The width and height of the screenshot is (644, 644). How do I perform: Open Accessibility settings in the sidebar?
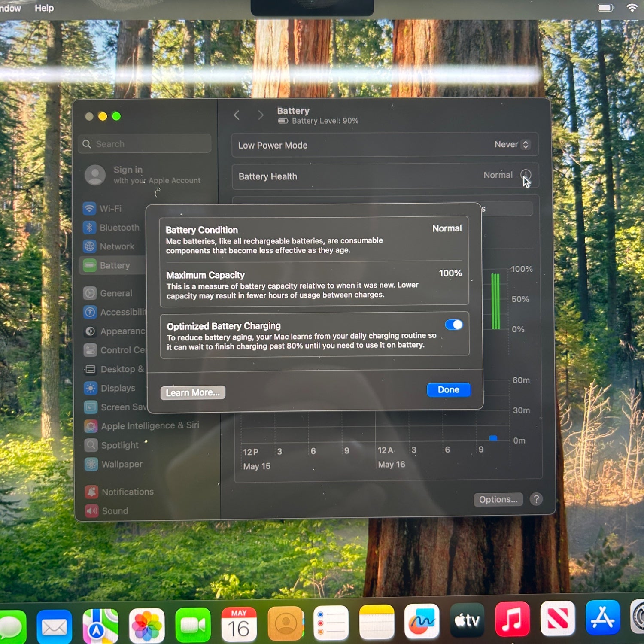coord(114,312)
